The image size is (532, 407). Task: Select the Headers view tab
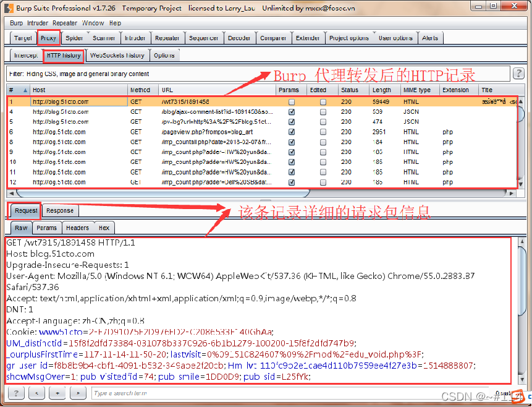click(x=77, y=228)
